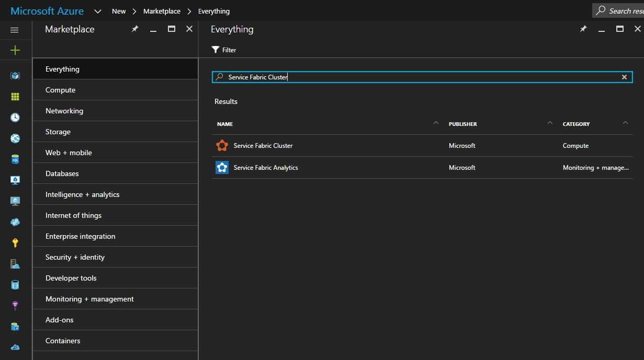The height and width of the screenshot is (360, 644).
Task: Select the Add-ons category
Action: 115,320
